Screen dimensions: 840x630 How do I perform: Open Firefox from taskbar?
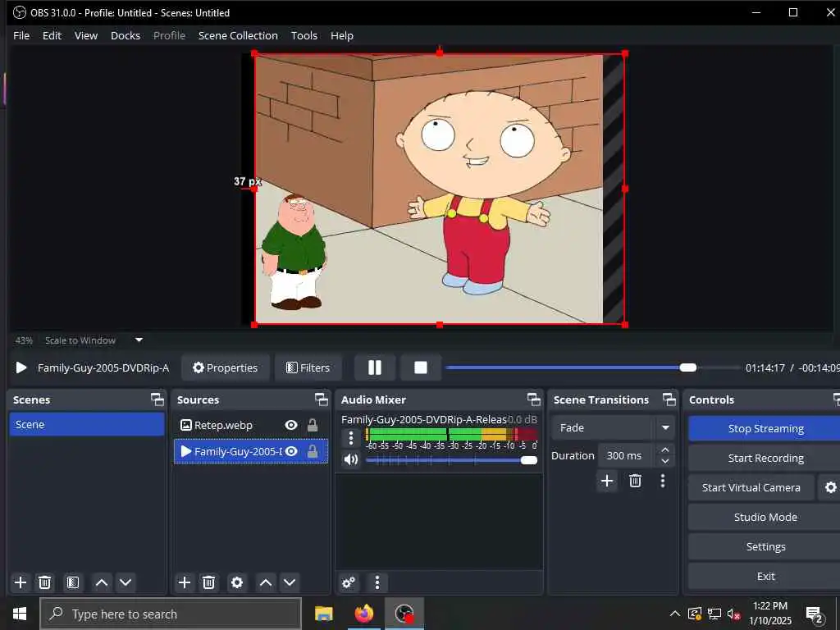(363, 614)
